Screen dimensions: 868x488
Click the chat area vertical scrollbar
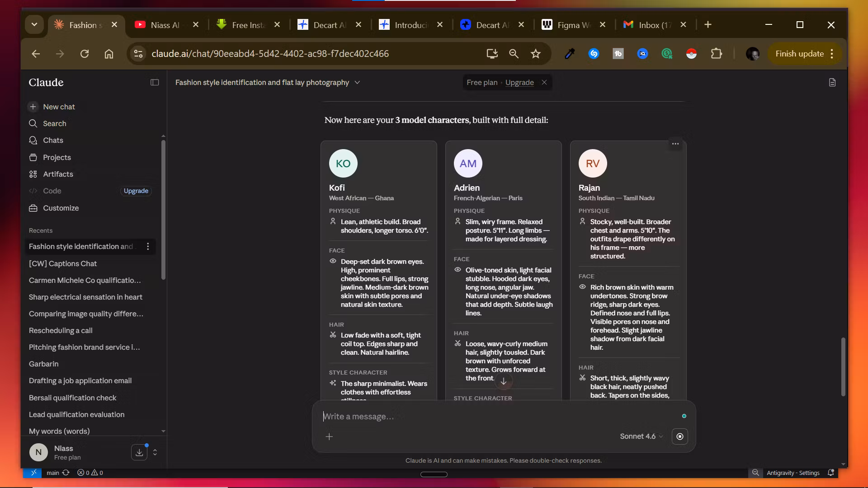(x=843, y=367)
